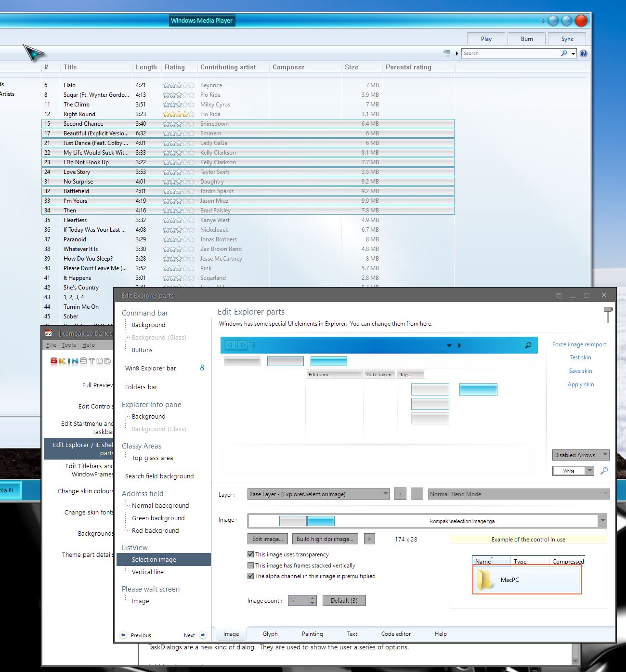The image size is (626, 672).
Task: Open the Base Layer dropdown
Action: click(318, 494)
